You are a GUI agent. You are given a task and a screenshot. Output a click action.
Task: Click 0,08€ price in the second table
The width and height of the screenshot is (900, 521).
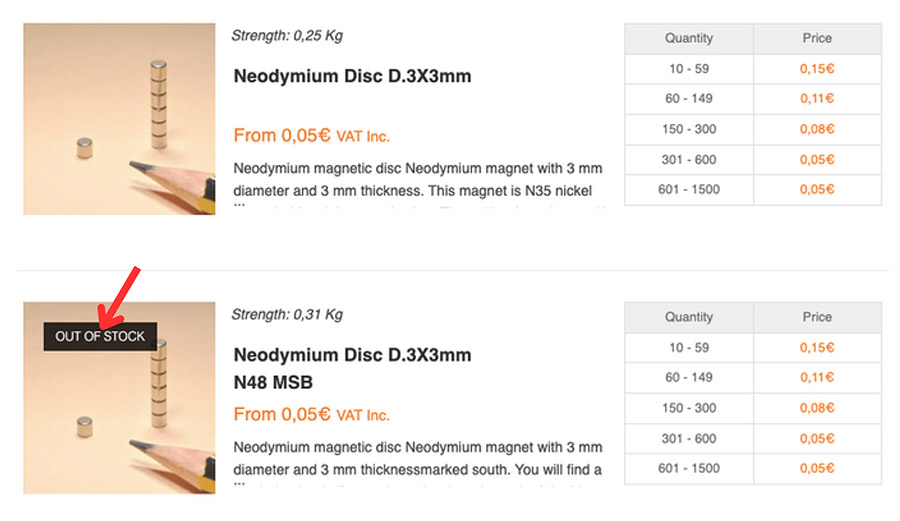817,408
